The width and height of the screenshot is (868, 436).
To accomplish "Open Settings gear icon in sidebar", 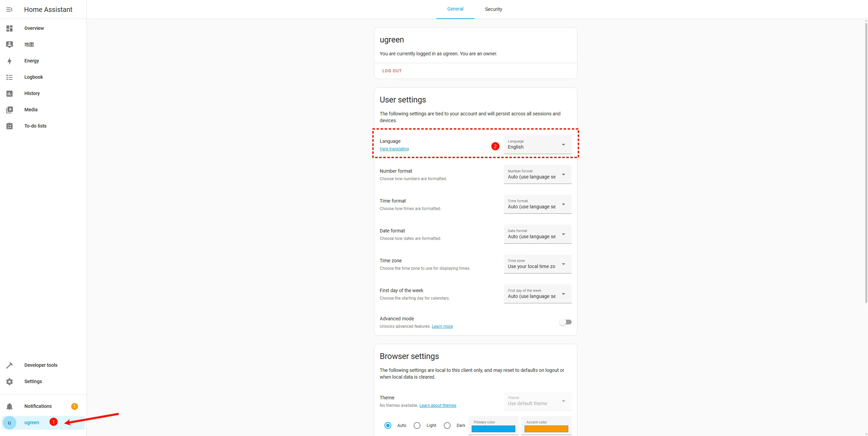I will (x=9, y=382).
